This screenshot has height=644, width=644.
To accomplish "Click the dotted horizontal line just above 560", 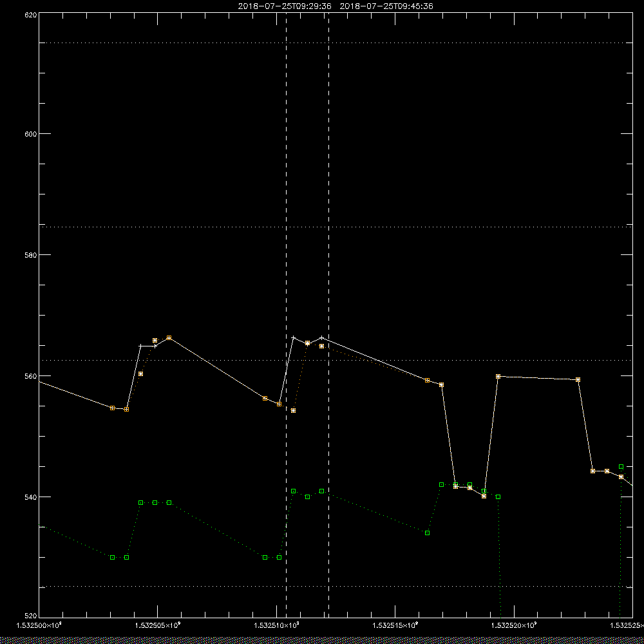I will tap(336, 360).
